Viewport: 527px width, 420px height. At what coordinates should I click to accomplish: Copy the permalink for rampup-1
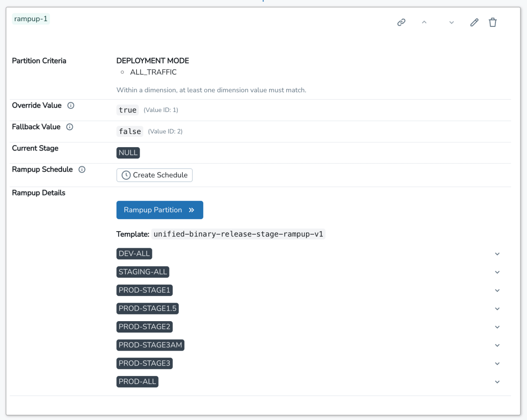point(401,22)
